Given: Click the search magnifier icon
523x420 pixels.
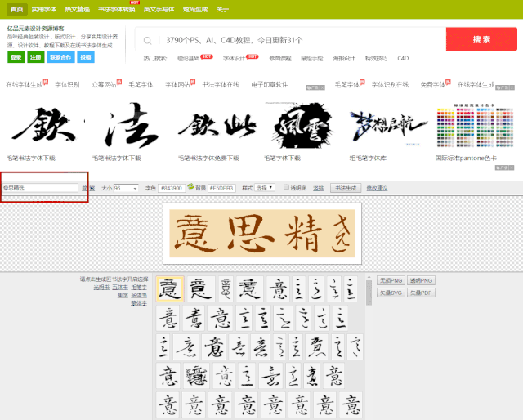Looking at the screenshot, I should click(x=149, y=39).
